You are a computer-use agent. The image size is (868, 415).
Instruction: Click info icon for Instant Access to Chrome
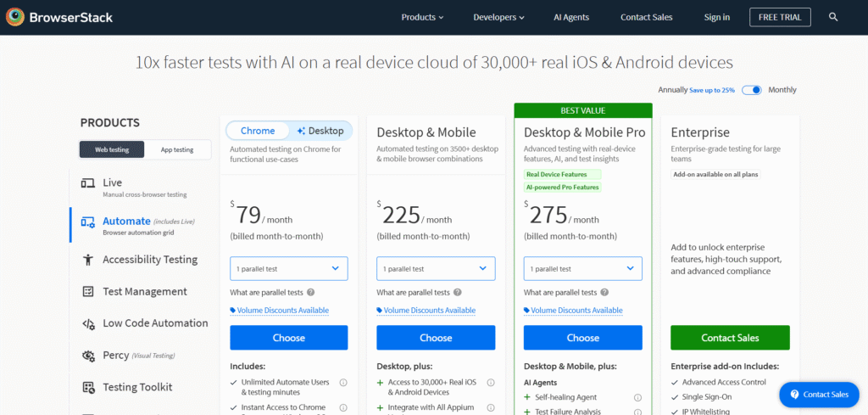coord(343,407)
